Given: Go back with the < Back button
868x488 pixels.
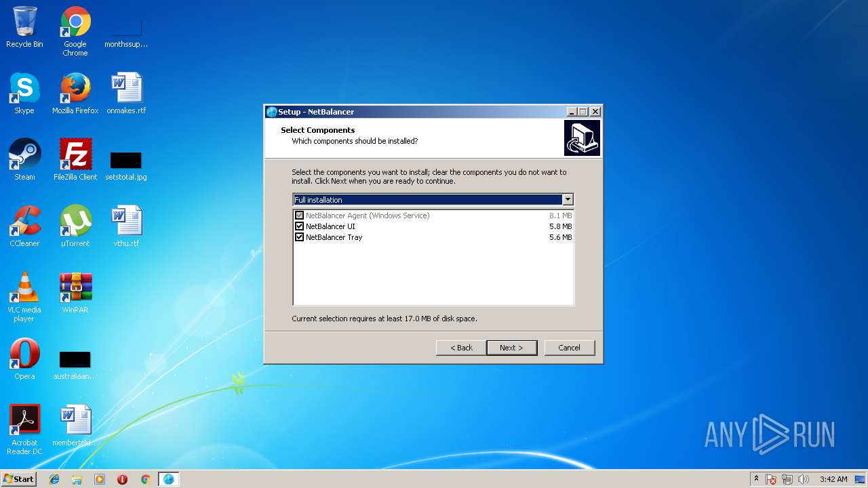Looking at the screenshot, I should 461,348.
